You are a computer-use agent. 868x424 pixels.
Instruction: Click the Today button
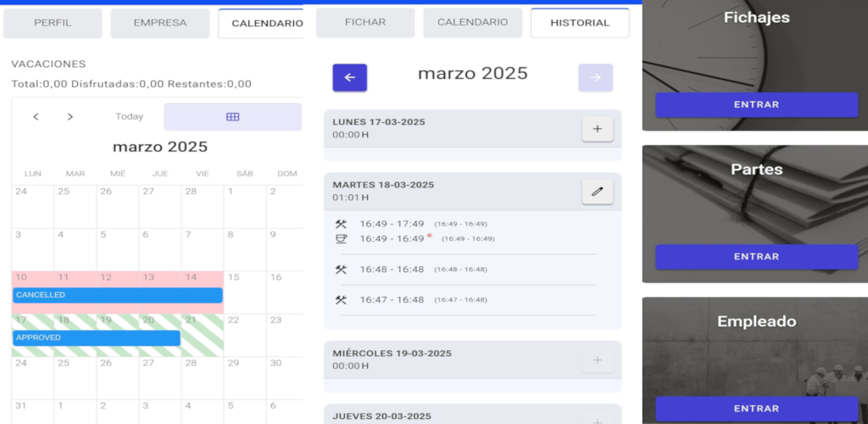click(x=129, y=117)
